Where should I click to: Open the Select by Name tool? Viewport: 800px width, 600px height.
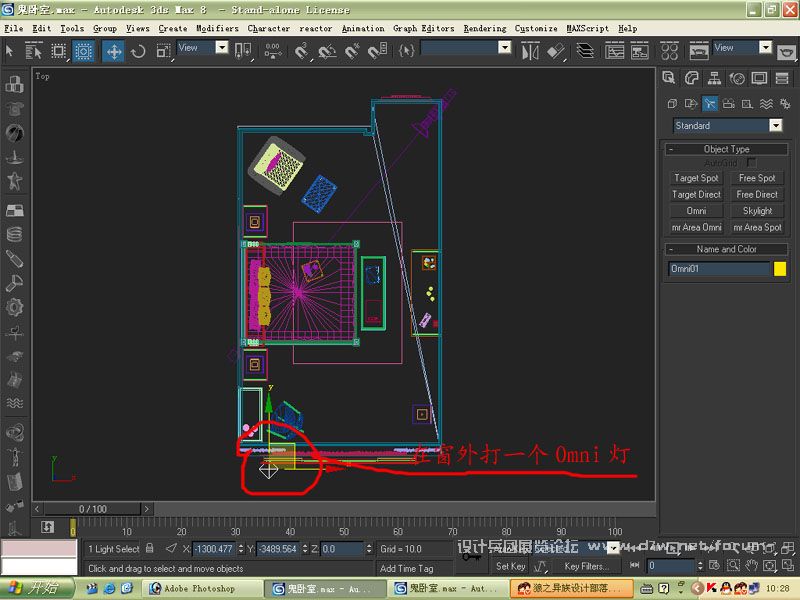[x=33, y=51]
